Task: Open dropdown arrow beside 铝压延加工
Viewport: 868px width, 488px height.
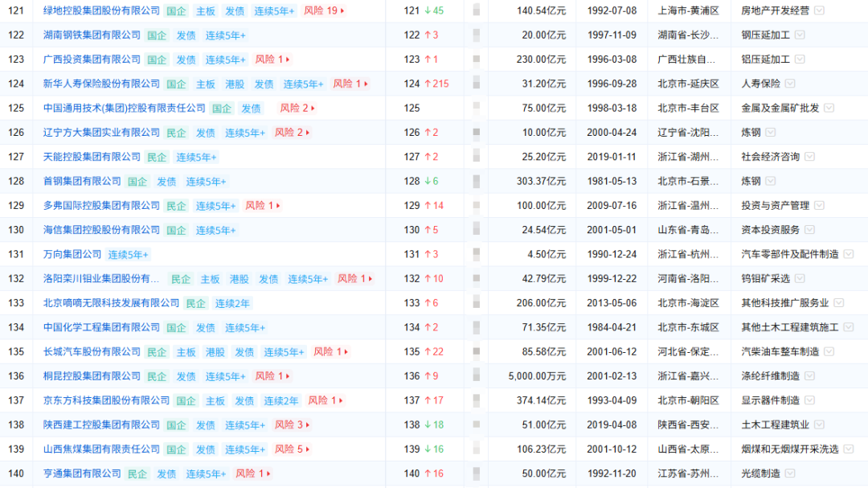Action: point(800,59)
